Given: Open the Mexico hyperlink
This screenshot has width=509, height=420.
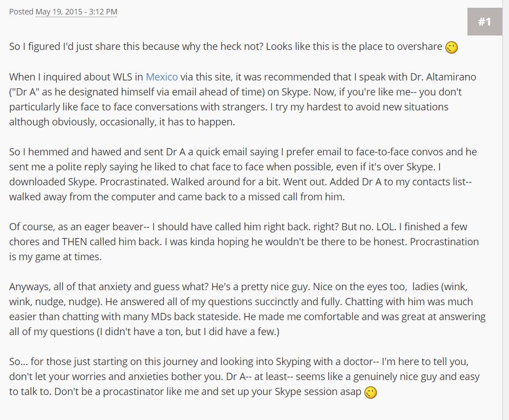Looking at the screenshot, I should [x=162, y=77].
